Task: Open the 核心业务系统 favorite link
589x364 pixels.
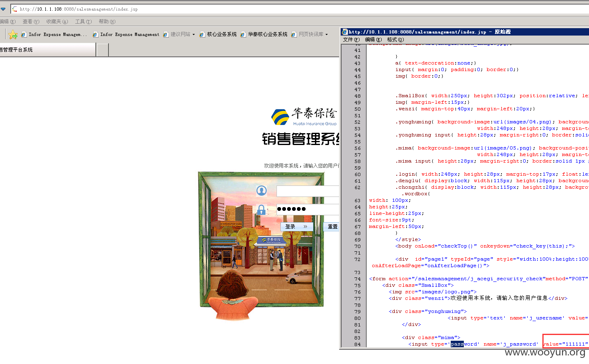Action: 218,35
